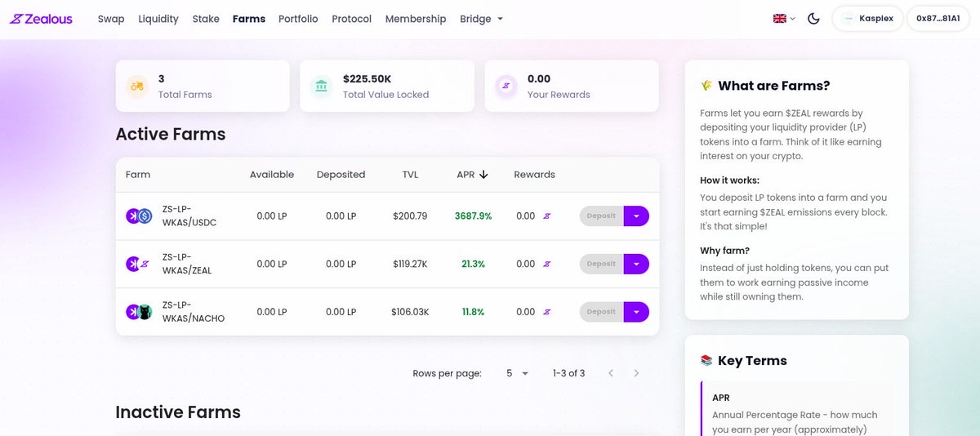The image size is (980, 436).
Task: Click the WKAS/USDC pair token icon
Action: point(139,216)
